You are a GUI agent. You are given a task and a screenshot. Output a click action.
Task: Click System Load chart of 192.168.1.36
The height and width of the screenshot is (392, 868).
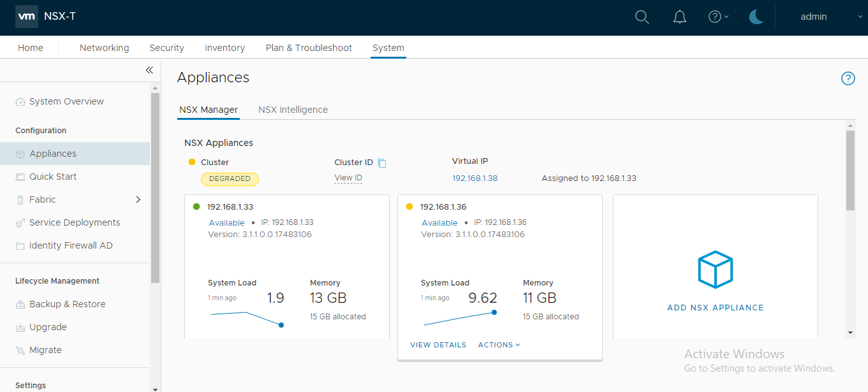(459, 319)
